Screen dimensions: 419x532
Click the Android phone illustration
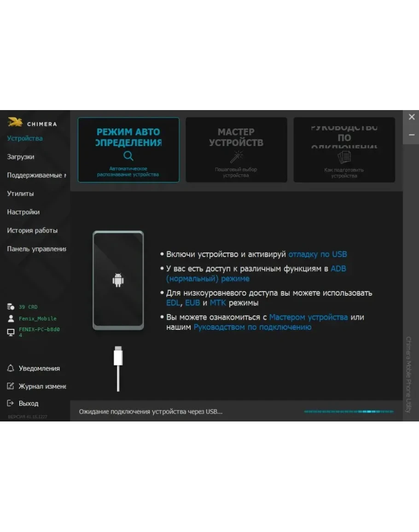[118, 280]
